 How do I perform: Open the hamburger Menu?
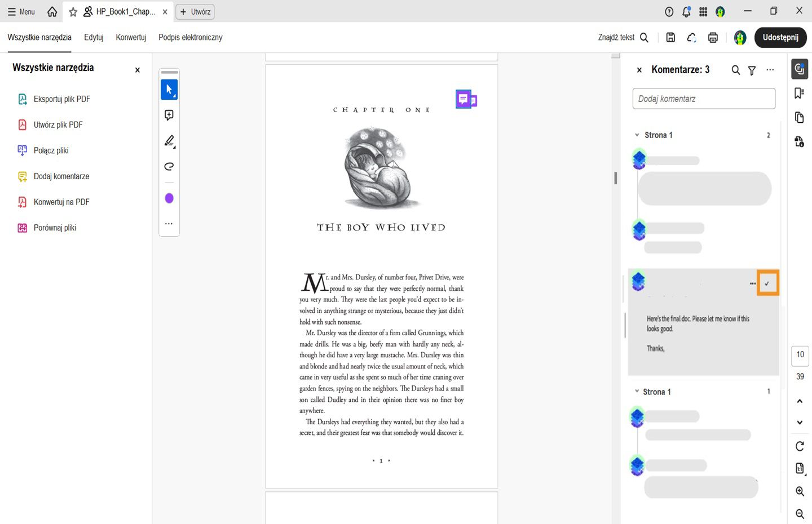(21, 12)
